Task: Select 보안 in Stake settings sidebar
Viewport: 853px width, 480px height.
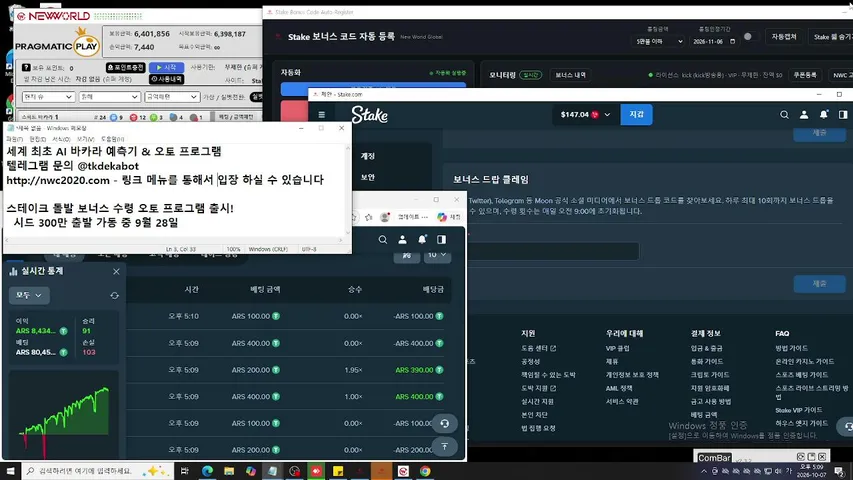Action: [368, 177]
